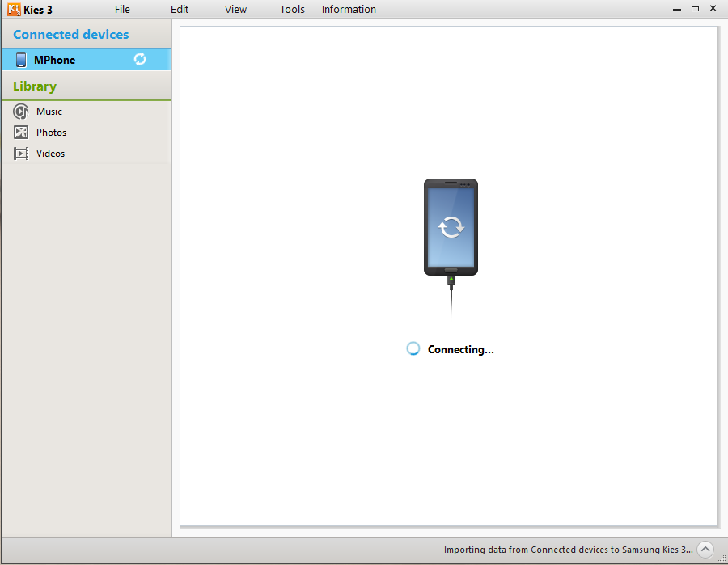Click the importing data status message
The width and height of the screenshot is (728, 565).
tap(566, 550)
